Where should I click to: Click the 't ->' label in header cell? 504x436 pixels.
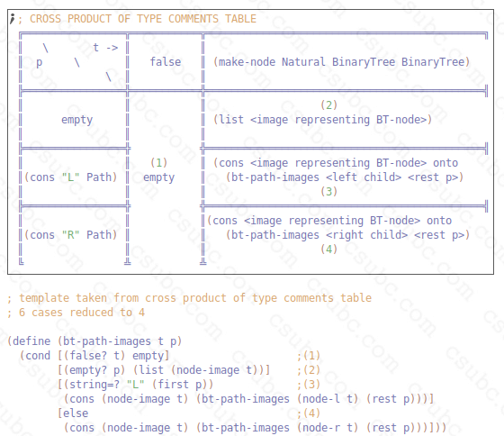pyautogui.click(x=105, y=48)
